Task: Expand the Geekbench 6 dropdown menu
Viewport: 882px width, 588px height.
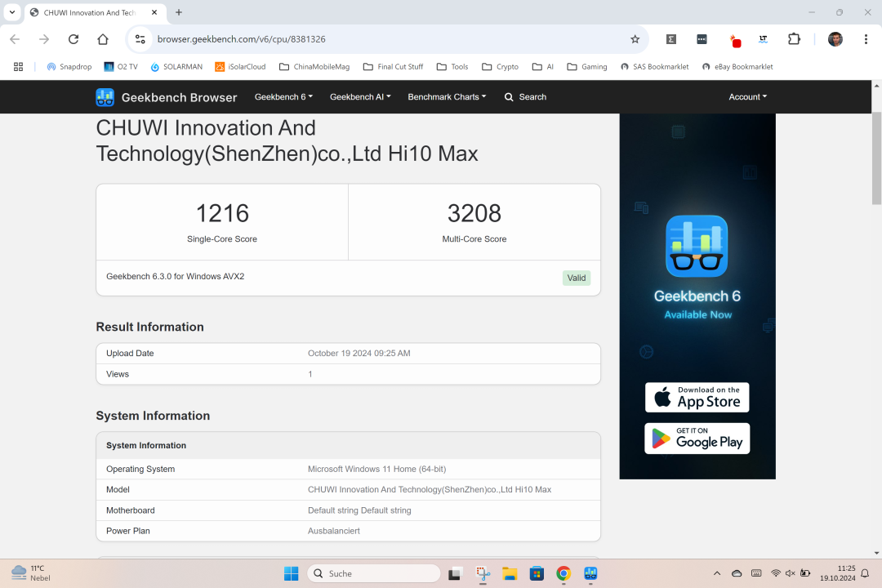Action: 283,97
